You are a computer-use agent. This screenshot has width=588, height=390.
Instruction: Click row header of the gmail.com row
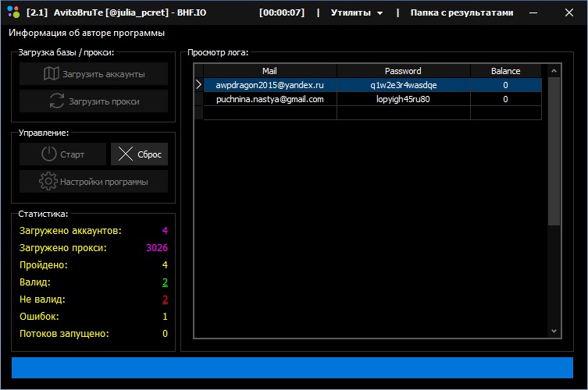[199, 99]
